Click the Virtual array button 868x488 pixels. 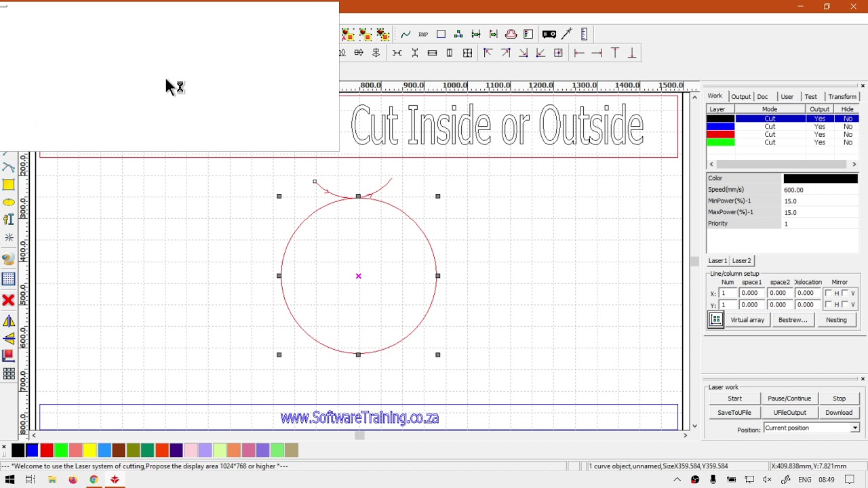[747, 320]
